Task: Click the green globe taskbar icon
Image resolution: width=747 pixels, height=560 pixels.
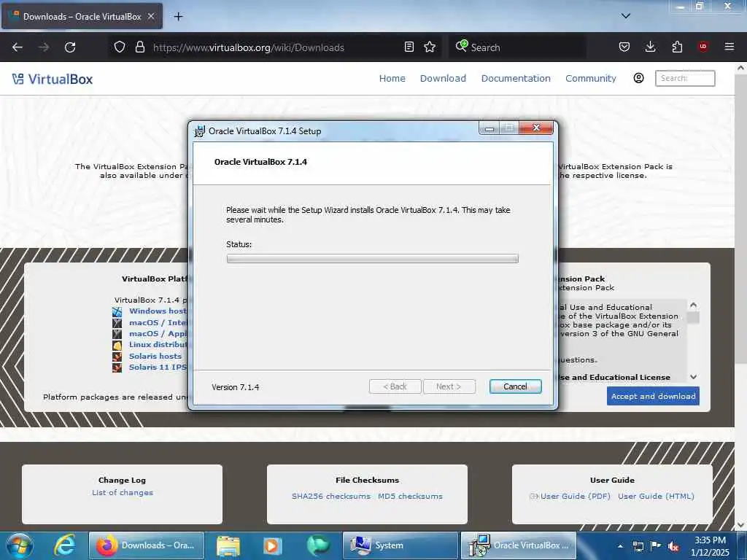Action: click(x=318, y=545)
